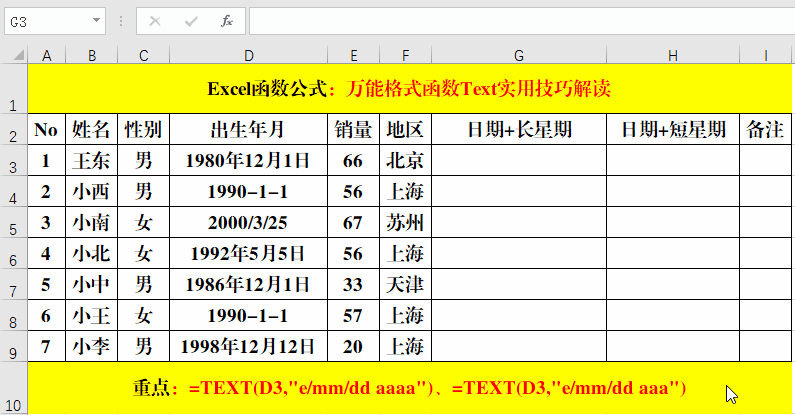Select empty cell H3 under 日期+短星期
The width and height of the screenshot is (795, 415).
673,160
